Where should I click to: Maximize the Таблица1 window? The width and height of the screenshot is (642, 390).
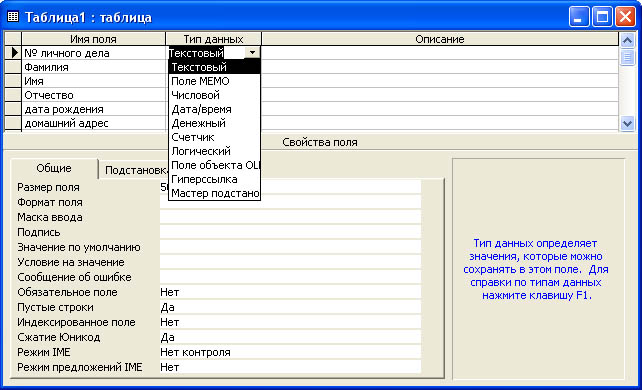602,17
